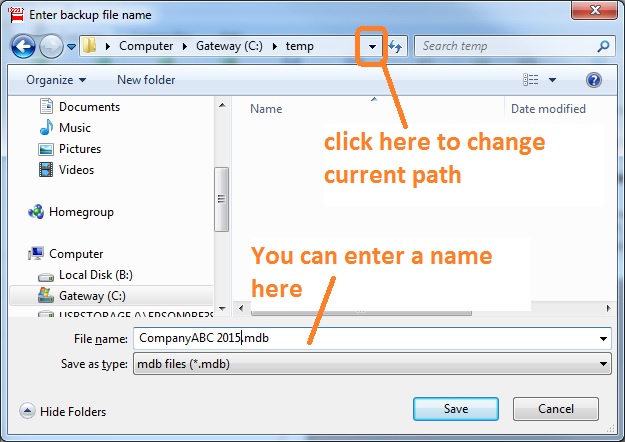Image resolution: width=625 pixels, height=442 pixels.
Task: Click the Help question mark icon
Action: point(594,80)
